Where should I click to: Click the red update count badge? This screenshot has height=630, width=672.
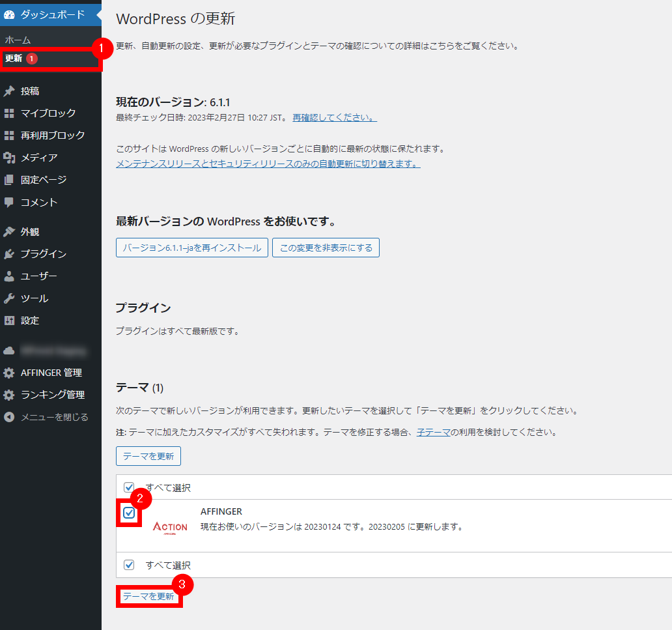click(x=31, y=59)
